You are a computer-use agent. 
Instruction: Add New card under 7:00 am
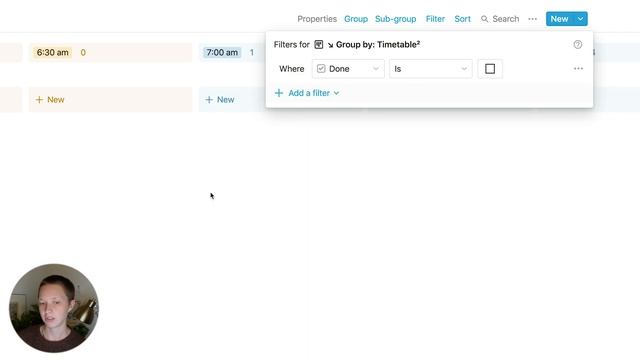pos(220,100)
